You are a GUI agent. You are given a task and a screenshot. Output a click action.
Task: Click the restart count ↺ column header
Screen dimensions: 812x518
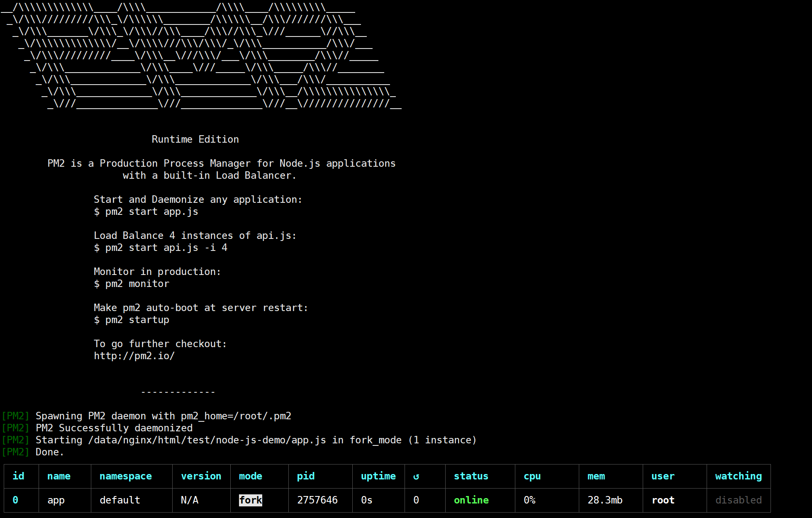point(416,477)
